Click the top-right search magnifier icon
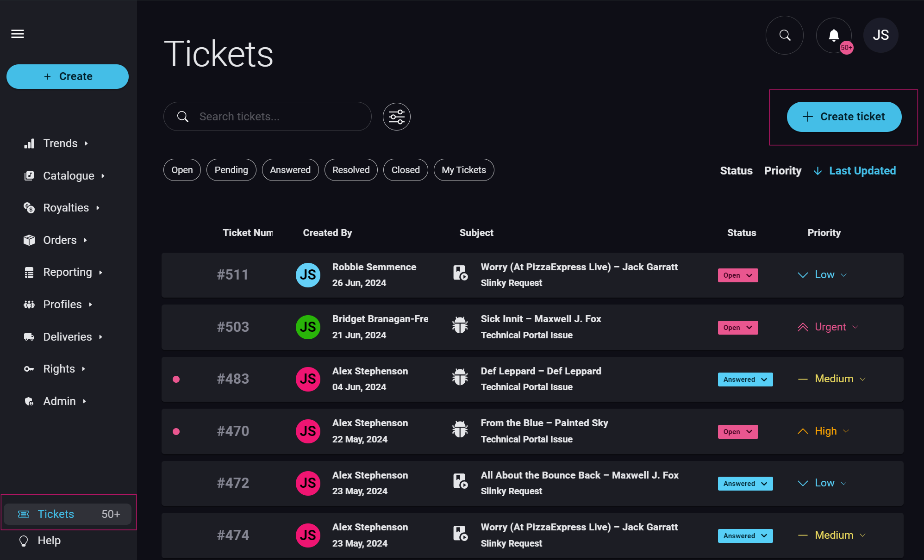Image resolution: width=924 pixels, height=560 pixels. coord(785,35)
